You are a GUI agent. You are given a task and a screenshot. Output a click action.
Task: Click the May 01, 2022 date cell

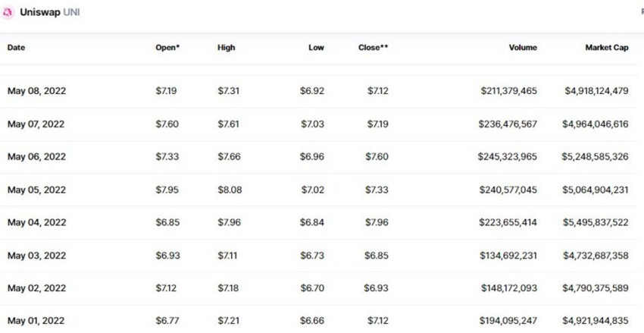tap(36, 321)
